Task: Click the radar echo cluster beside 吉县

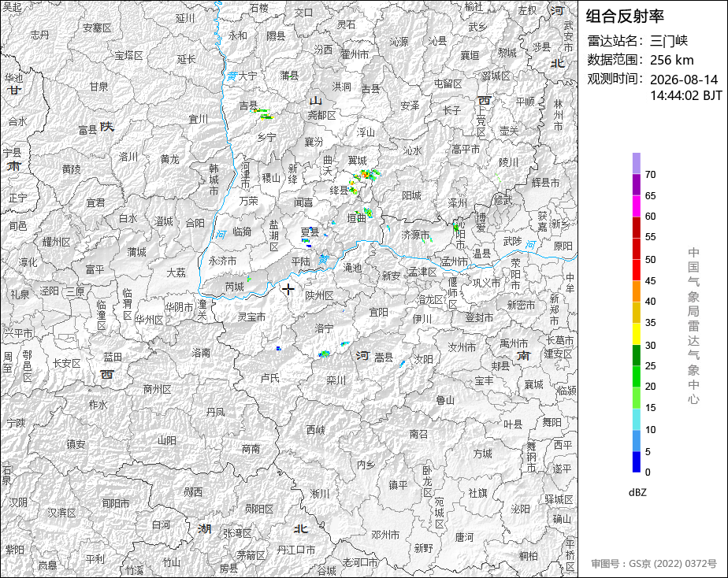Action: pos(263,113)
